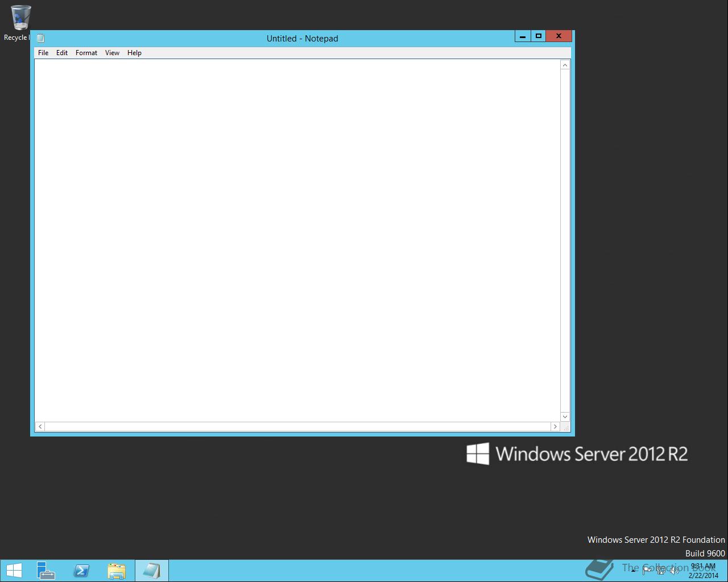This screenshot has width=728, height=582.
Task: Open the network tray icon
Action: pyautogui.click(x=661, y=571)
